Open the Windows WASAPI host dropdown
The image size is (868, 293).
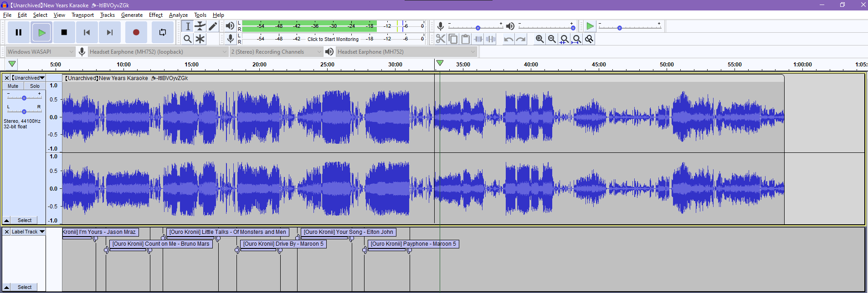[x=40, y=52]
